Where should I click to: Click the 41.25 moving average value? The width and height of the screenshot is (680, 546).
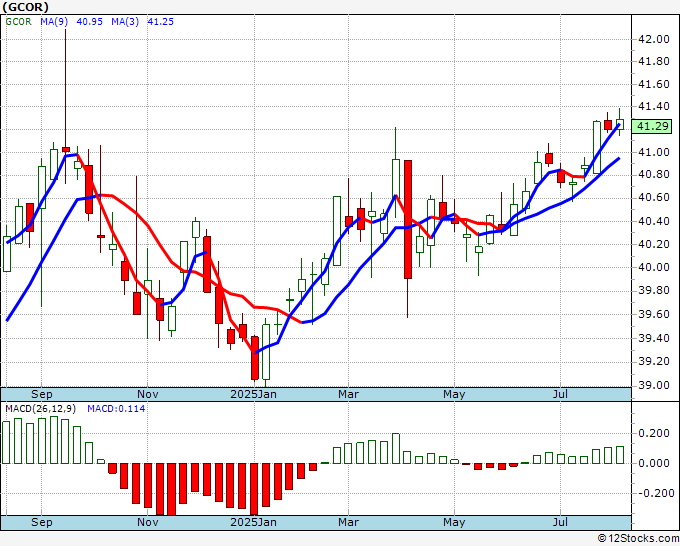tap(160, 22)
